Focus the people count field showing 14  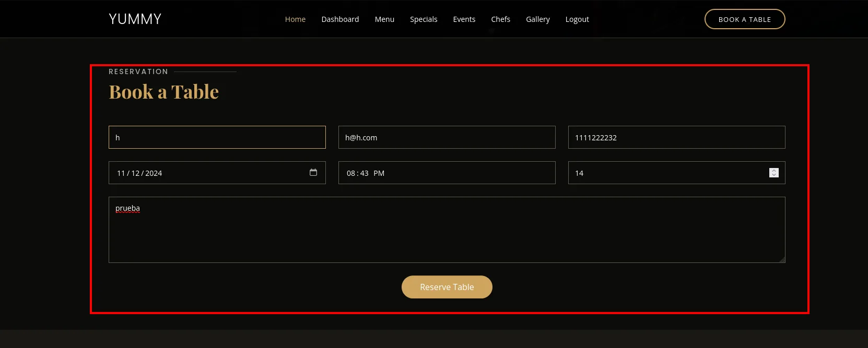pyautogui.click(x=677, y=173)
